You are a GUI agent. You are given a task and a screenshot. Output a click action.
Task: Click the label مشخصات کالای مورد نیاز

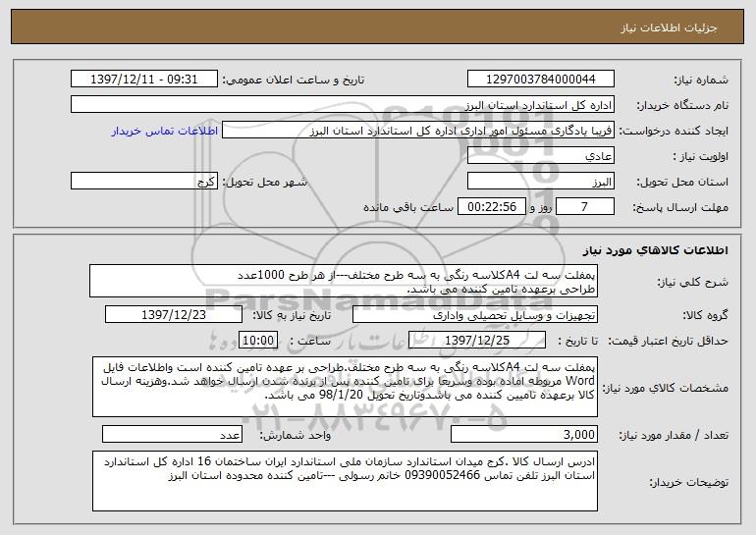[x=666, y=388]
